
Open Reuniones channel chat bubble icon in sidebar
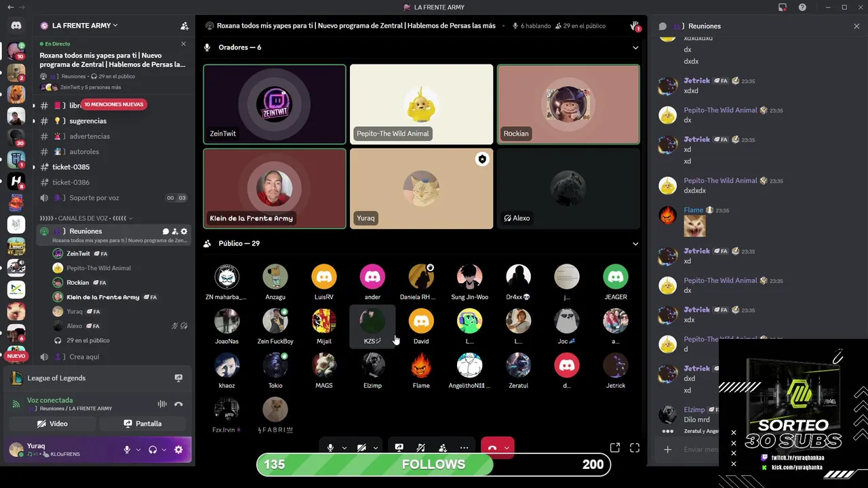pos(165,232)
